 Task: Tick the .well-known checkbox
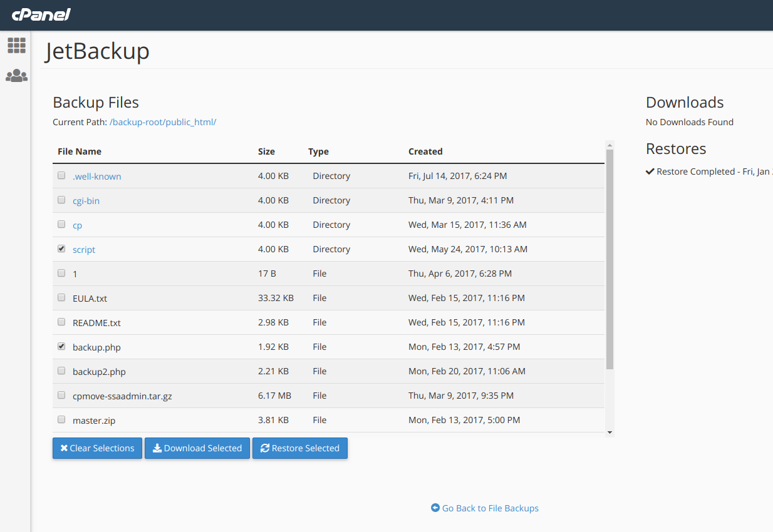[61, 176]
